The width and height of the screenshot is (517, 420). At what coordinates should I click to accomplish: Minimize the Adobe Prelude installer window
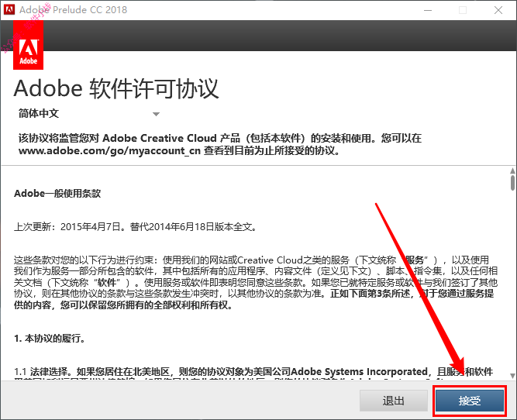click(428, 10)
